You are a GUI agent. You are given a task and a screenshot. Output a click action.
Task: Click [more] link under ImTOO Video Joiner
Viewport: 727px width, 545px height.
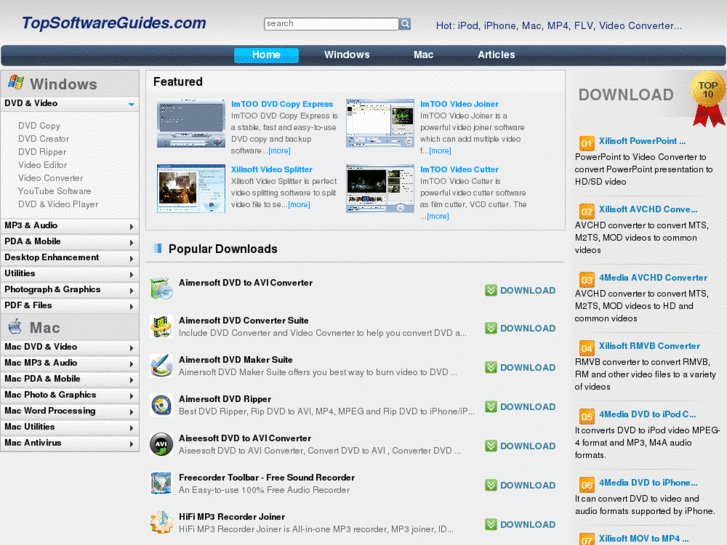[440, 151]
